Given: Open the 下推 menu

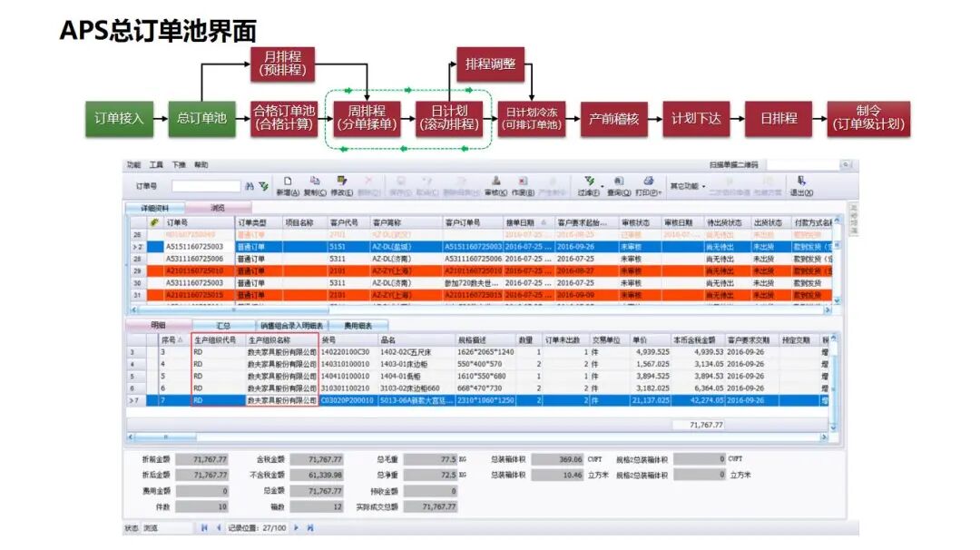Looking at the screenshot, I should point(179,165).
